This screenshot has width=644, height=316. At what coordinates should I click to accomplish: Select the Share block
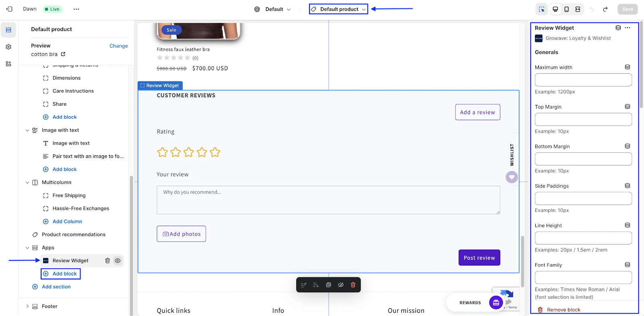tap(60, 104)
